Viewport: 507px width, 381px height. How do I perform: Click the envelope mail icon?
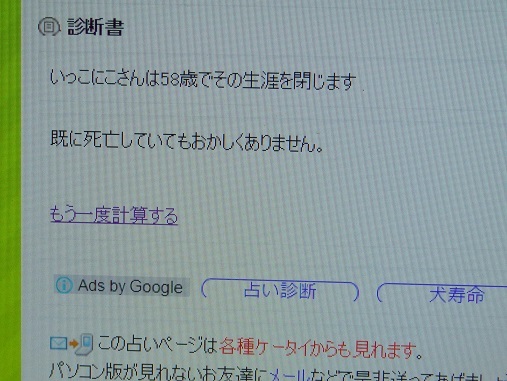pos(59,344)
